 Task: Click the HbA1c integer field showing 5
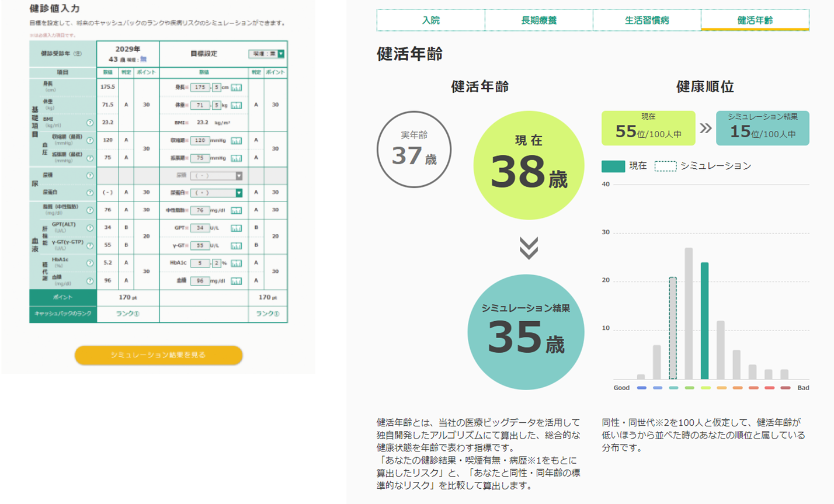pos(200,263)
